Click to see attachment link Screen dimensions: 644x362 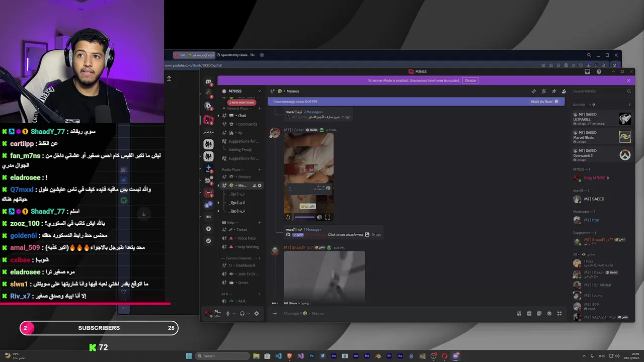pos(346,235)
